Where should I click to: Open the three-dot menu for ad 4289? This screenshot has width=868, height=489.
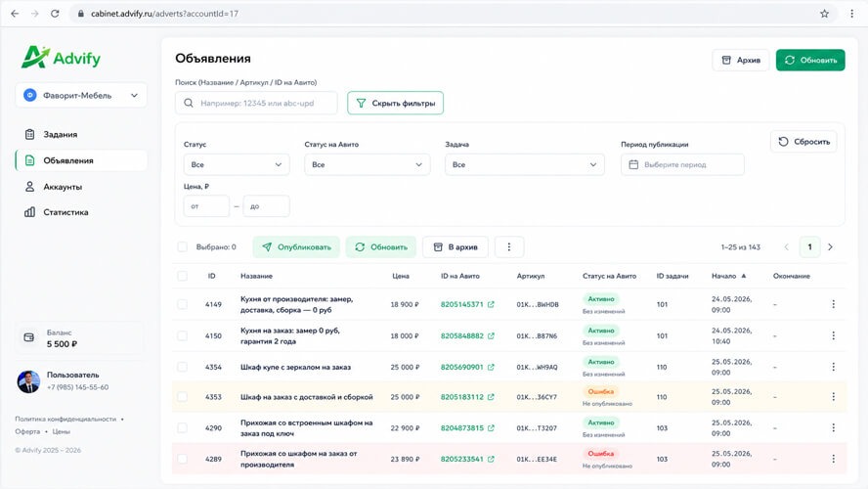coord(833,459)
